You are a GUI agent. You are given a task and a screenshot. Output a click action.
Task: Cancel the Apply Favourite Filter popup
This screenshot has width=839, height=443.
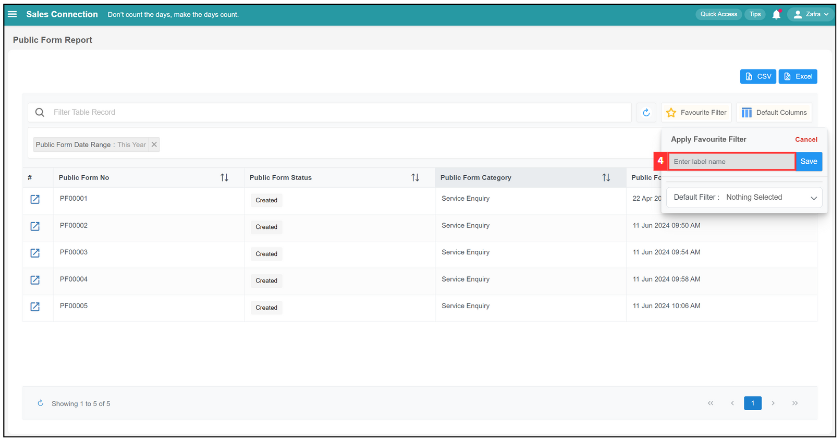click(806, 140)
